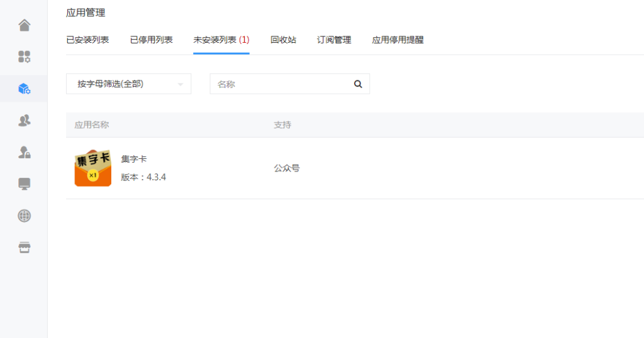Expand the 按字母筛选(全部) dropdown
The width and height of the screenshot is (644, 338).
(128, 84)
